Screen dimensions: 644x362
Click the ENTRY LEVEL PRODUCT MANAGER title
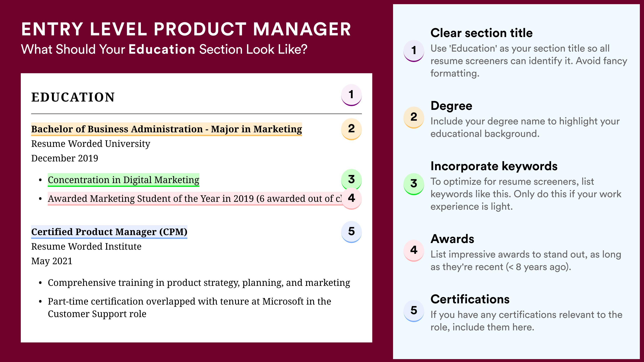(x=186, y=29)
